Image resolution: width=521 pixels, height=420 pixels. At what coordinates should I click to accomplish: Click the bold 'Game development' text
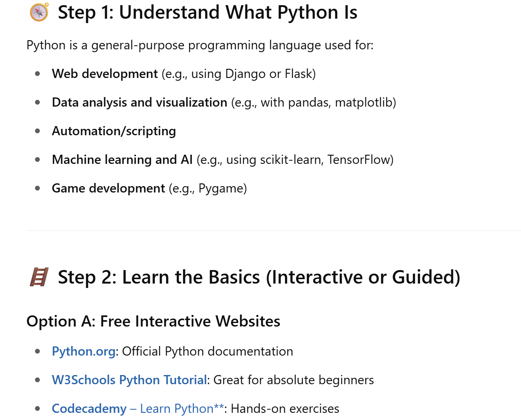[108, 188]
